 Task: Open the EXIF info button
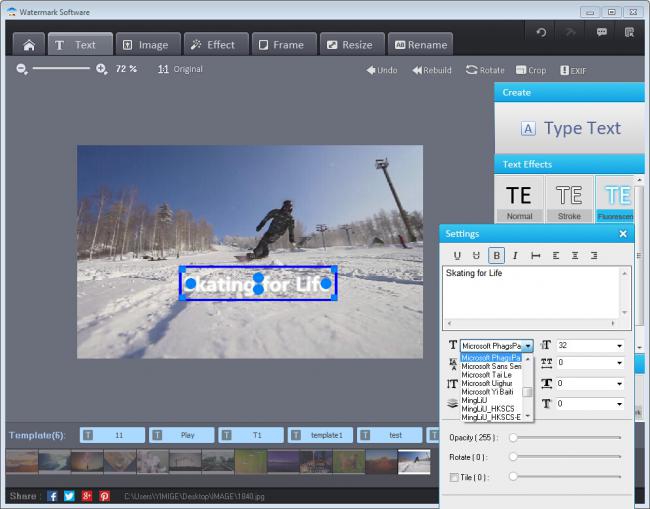(573, 70)
